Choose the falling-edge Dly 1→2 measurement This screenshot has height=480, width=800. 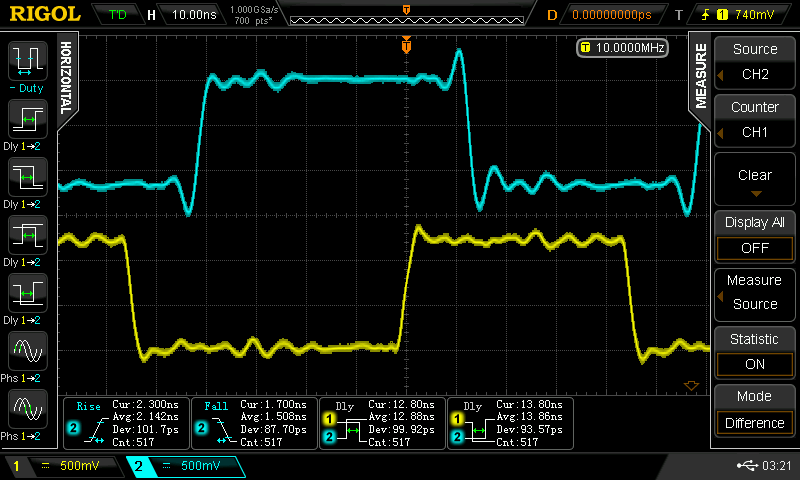pos(28,177)
